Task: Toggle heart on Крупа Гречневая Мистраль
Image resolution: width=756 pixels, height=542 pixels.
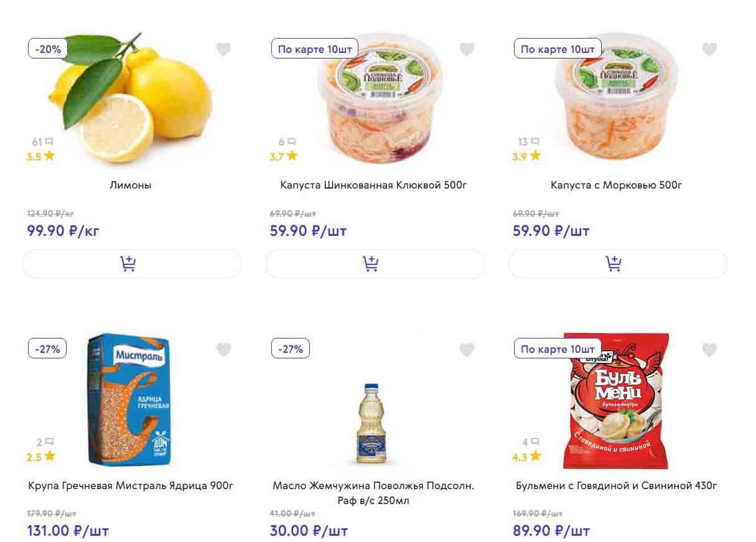Action: [223, 350]
